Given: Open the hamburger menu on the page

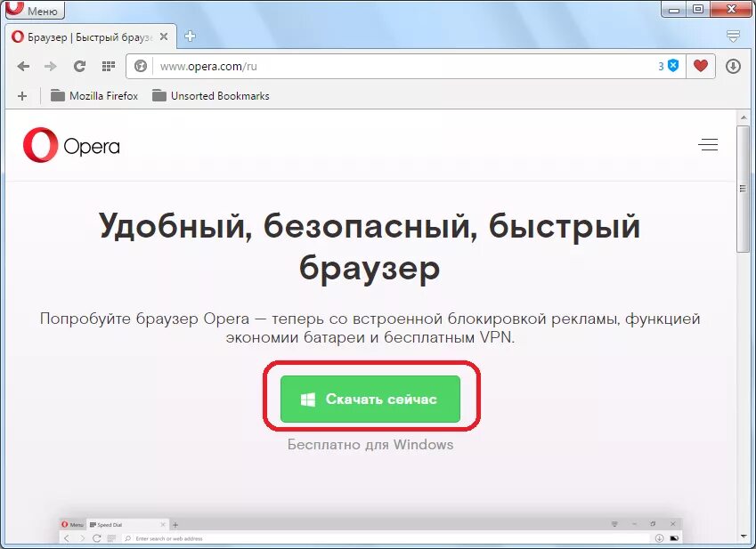Looking at the screenshot, I should coord(708,144).
